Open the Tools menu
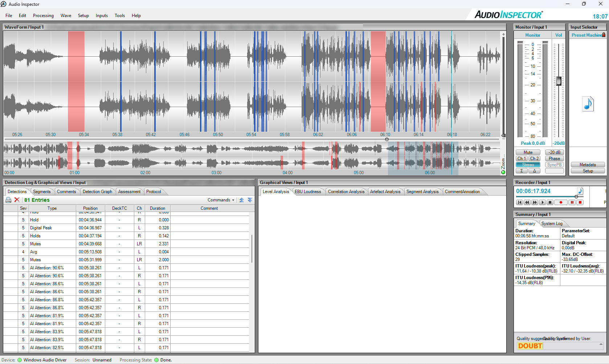This screenshot has height=364, width=609. (120, 16)
